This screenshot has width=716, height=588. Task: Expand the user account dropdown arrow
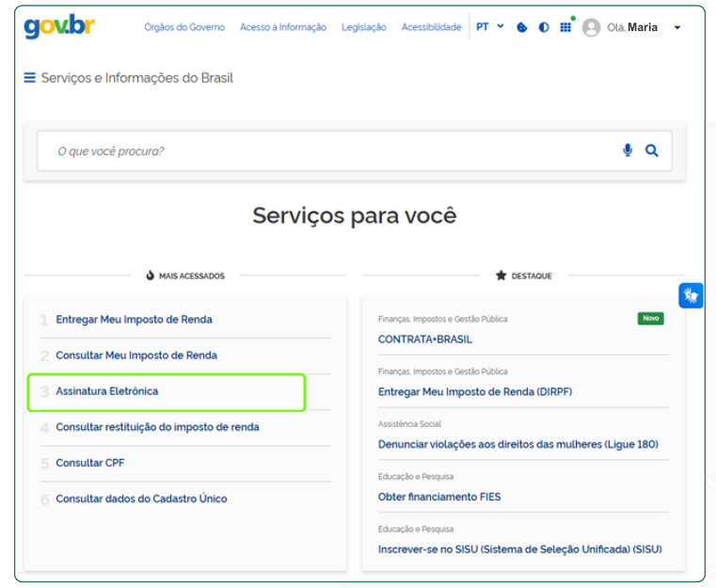(x=677, y=27)
